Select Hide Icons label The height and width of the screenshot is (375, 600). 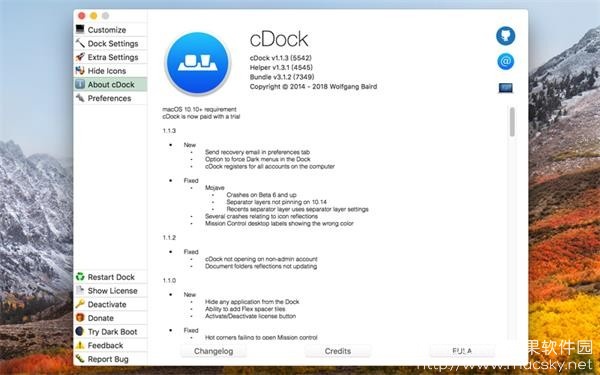click(x=107, y=71)
